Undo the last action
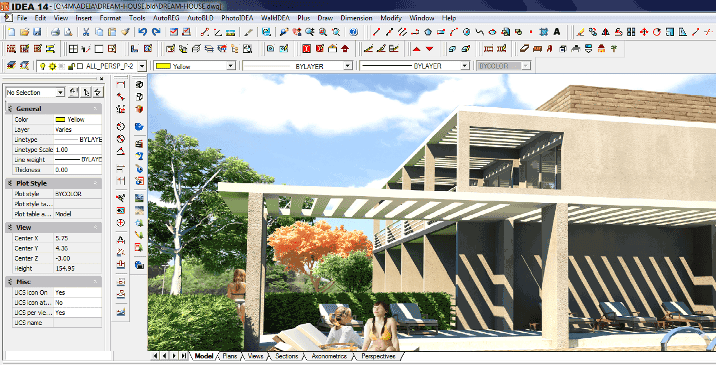The width and height of the screenshot is (716, 365). tap(142, 32)
